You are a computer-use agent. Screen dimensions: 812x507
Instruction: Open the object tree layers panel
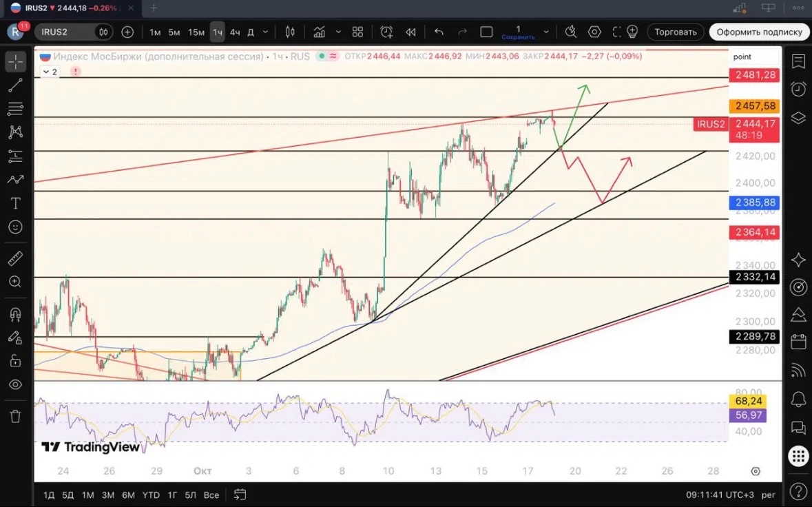[x=798, y=118]
